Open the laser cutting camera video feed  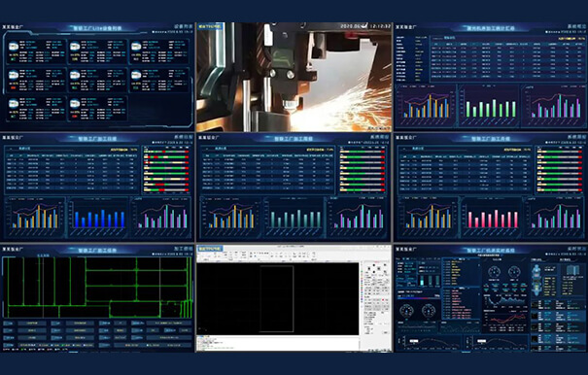pos(294,77)
